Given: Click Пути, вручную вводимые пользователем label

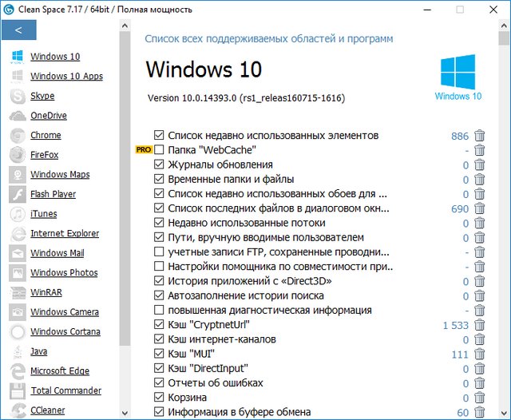Looking at the screenshot, I should (x=266, y=237).
